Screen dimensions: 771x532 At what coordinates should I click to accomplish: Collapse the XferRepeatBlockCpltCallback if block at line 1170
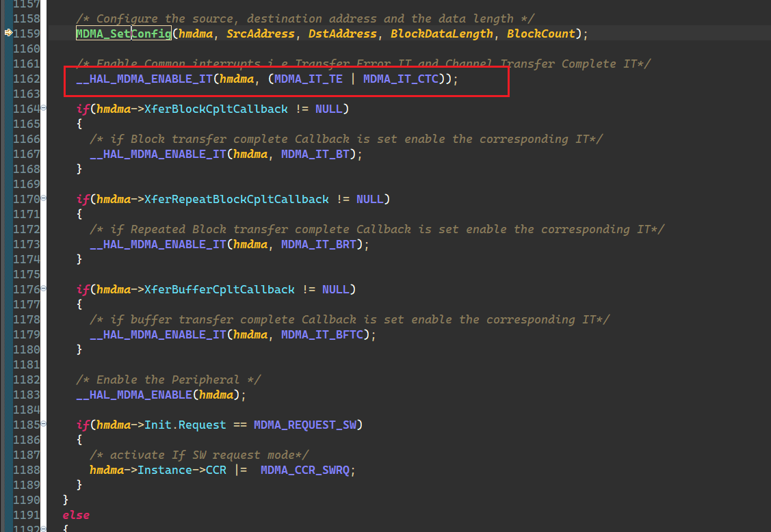pyautogui.click(x=43, y=198)
